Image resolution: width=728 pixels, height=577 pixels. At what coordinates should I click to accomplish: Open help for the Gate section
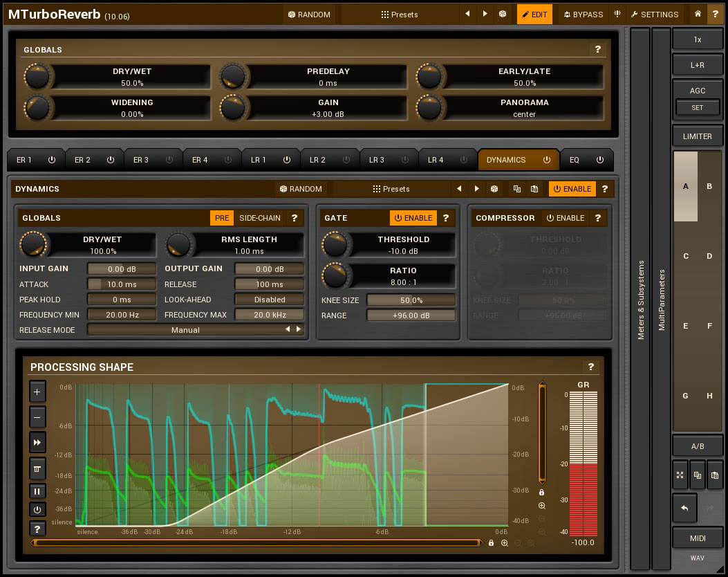coord(446,218)
